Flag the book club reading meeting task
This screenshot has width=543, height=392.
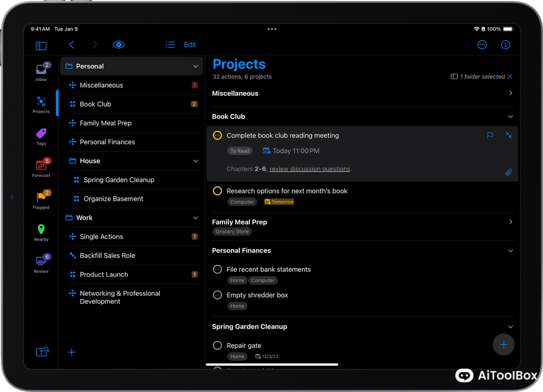tap(490, 135)
